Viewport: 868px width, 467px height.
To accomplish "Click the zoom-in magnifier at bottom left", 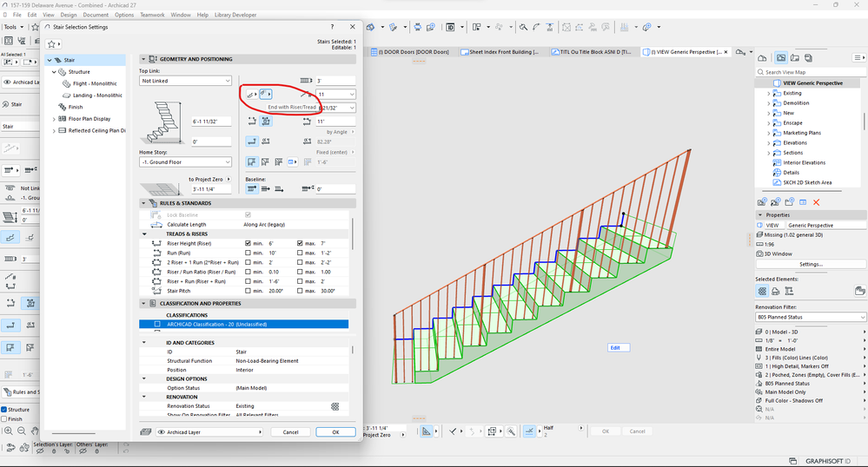I will point(9,431).
